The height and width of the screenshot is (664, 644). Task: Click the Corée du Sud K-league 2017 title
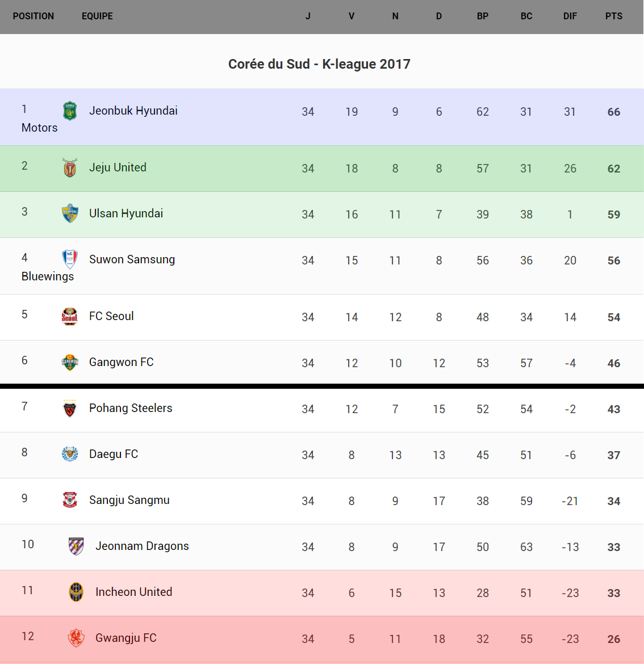(x=319, y=64)
